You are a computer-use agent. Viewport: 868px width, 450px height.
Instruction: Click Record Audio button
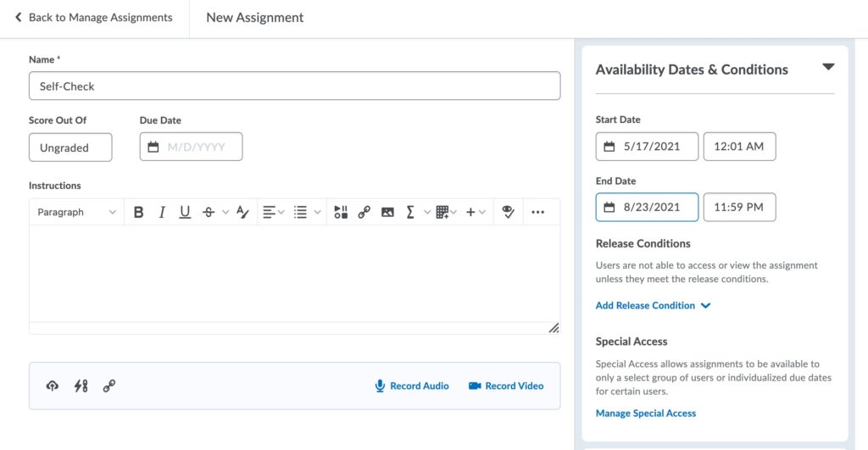coord(412,386)
